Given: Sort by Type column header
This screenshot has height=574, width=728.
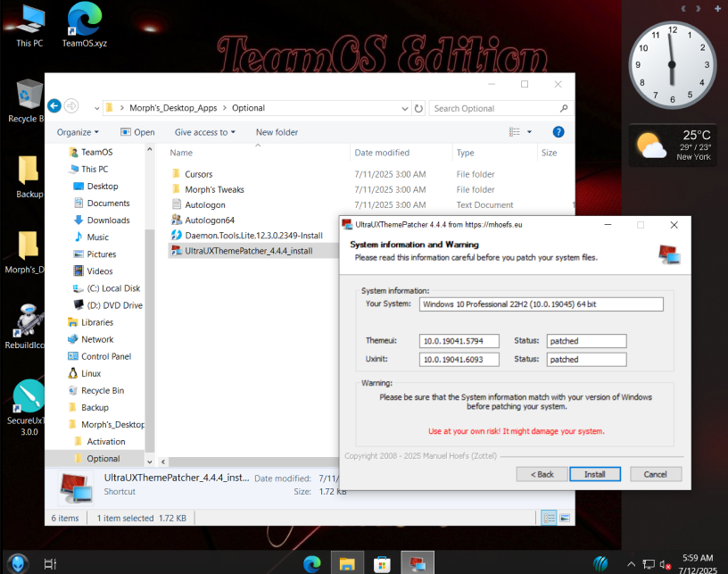Looking at the screenshot, I should coord(465,153).
